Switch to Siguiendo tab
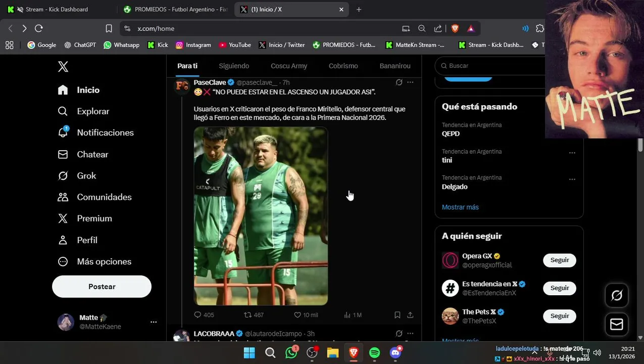This screenshot has width=644, height=364. click(x=234, y=66)
